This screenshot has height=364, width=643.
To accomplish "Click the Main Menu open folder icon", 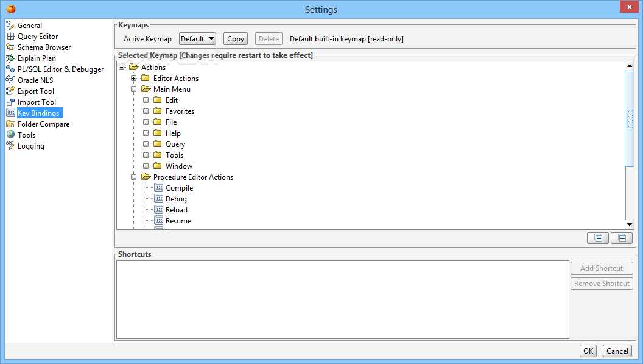I will tap(146, 89).
